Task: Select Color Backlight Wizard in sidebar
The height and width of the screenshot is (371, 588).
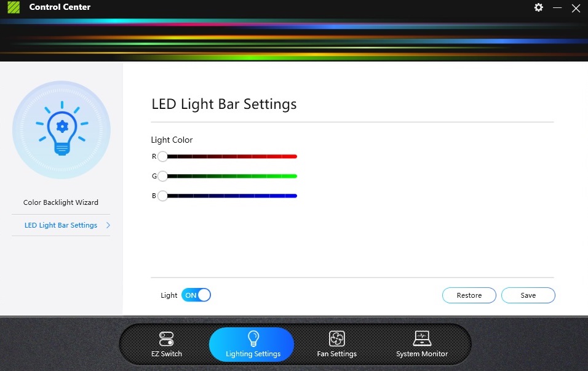Action: point(61,202)
